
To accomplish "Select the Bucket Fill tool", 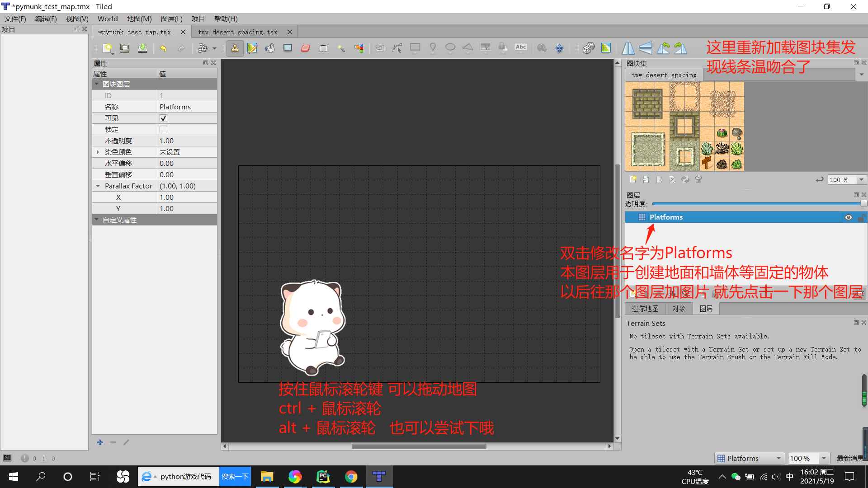I will tap(270, 48).
